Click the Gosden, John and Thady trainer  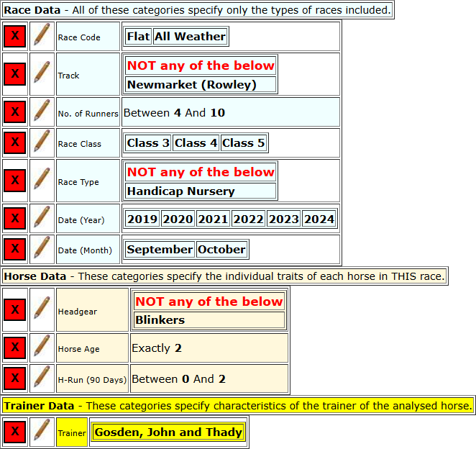coord(168,432)
